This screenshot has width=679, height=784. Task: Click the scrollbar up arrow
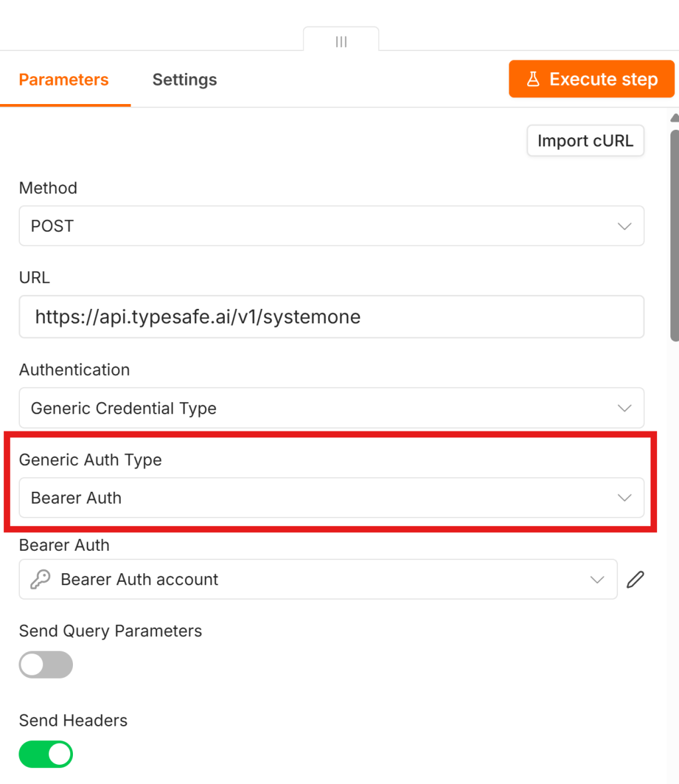pos(674,118)
